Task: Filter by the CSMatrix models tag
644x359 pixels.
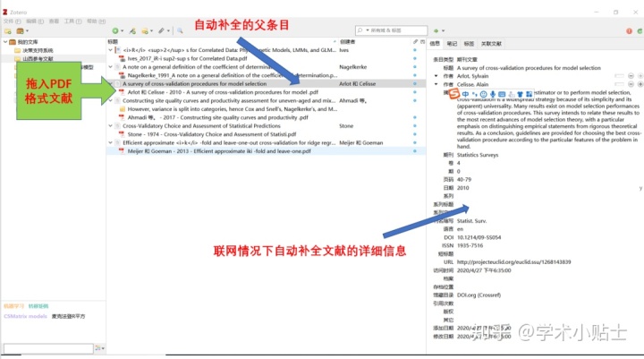Action: tap(25, 316)
